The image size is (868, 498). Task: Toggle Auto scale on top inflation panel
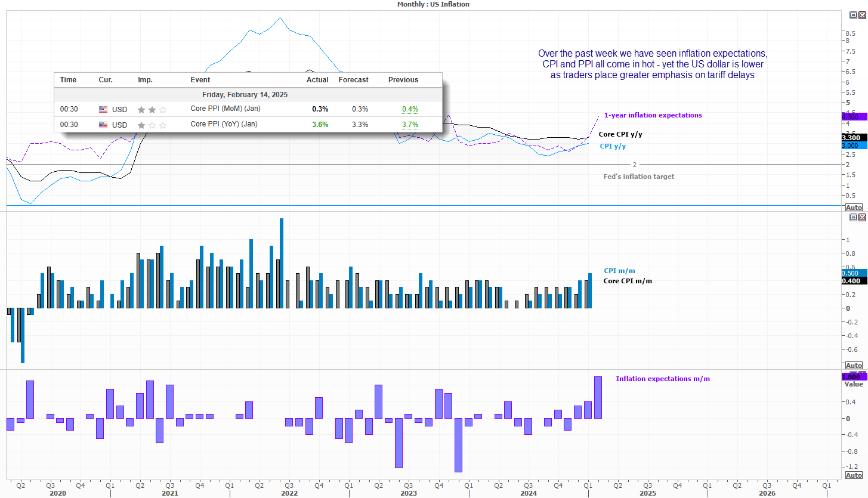pos(854,207)
